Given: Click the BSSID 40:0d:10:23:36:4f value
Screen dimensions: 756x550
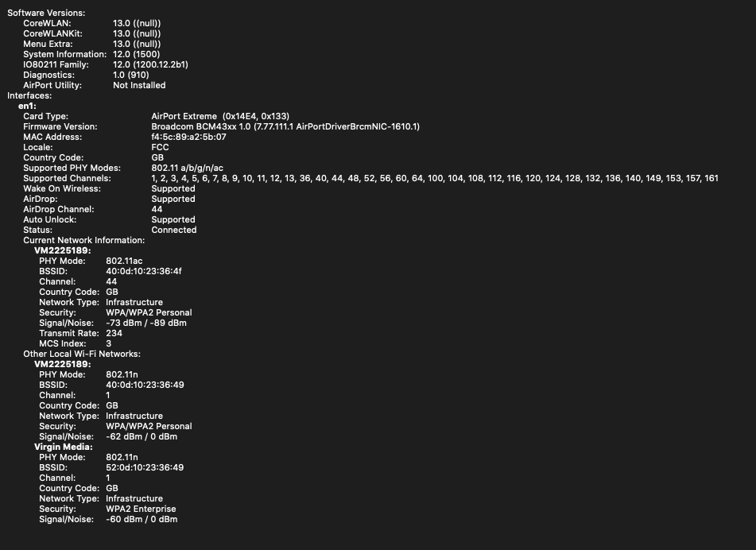Looking at the screenshot, I should click(x=144, y=271).
